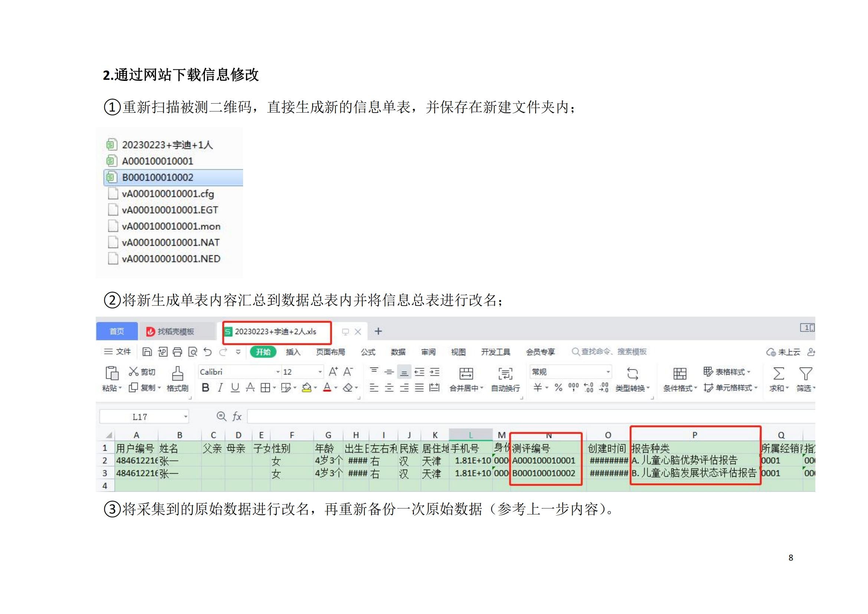The height and width of the screenshot is (614, 868).
Task: Click the align right icon
Action: pos(404,388)
